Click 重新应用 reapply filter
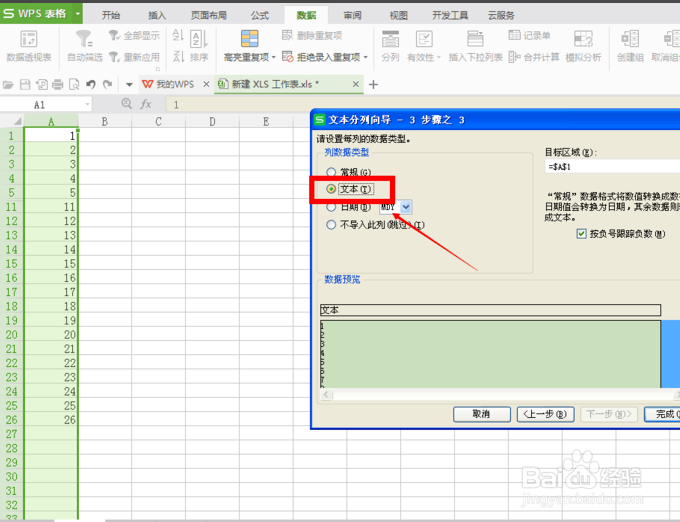The image size is (680, 522). (x=134, y=57)
